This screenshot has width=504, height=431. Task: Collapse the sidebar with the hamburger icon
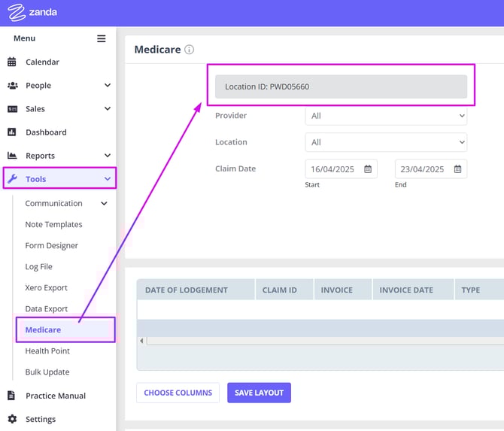tap(102, 38)
